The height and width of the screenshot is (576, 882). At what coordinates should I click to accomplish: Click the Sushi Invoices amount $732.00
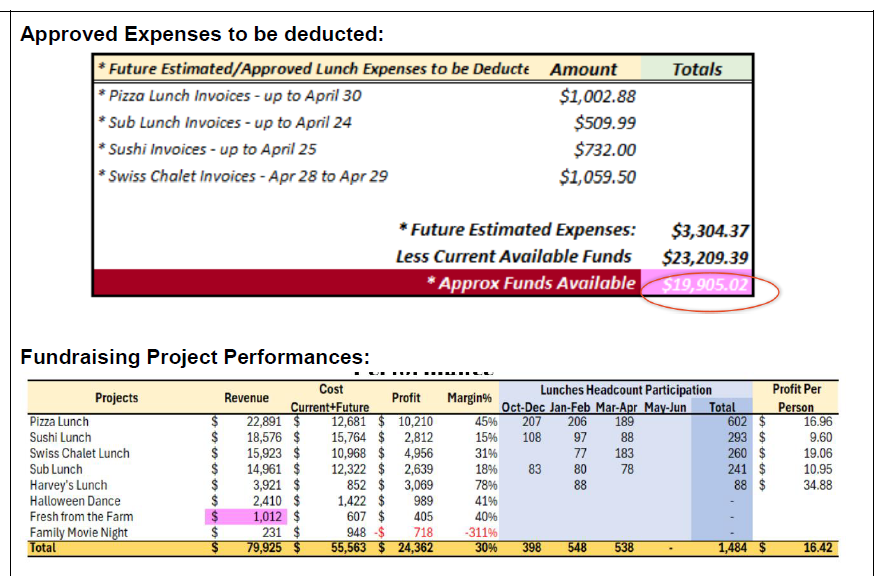(605, 150)
